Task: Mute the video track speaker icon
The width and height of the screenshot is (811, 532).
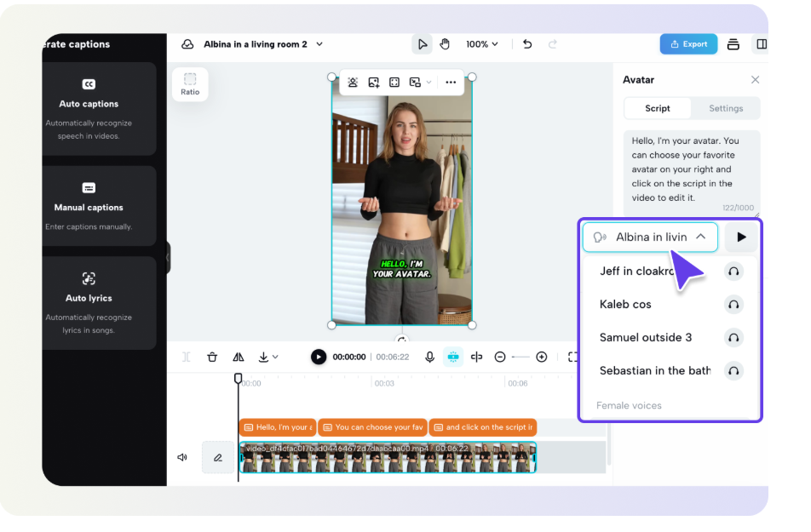Action: 182,457
